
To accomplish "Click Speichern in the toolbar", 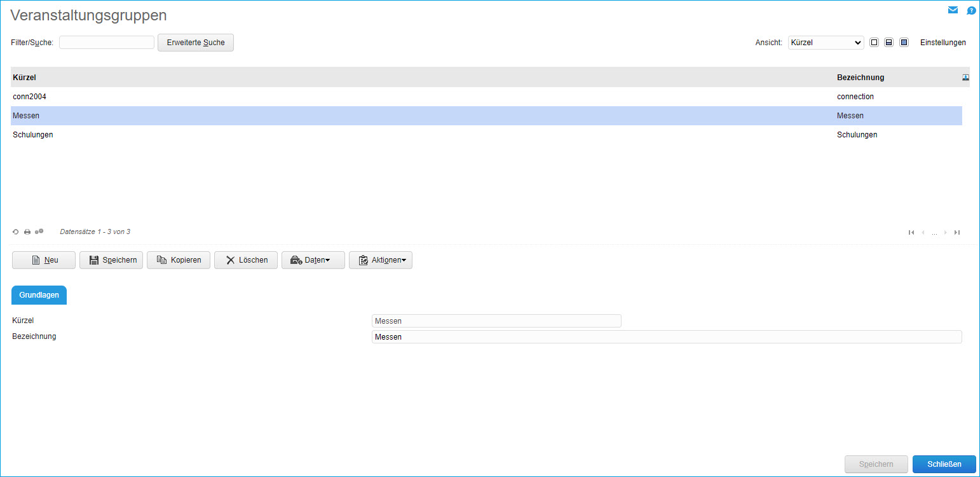I will click(x=111, y=260).
